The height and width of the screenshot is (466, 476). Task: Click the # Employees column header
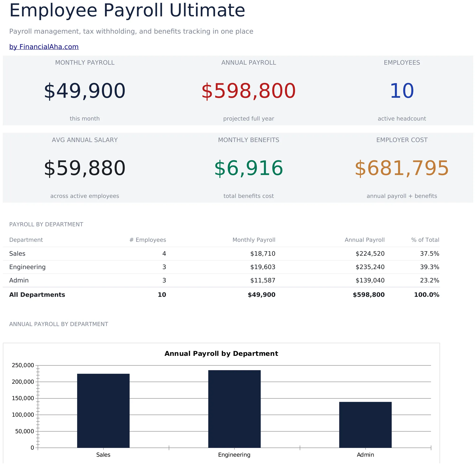coord(148,240)
